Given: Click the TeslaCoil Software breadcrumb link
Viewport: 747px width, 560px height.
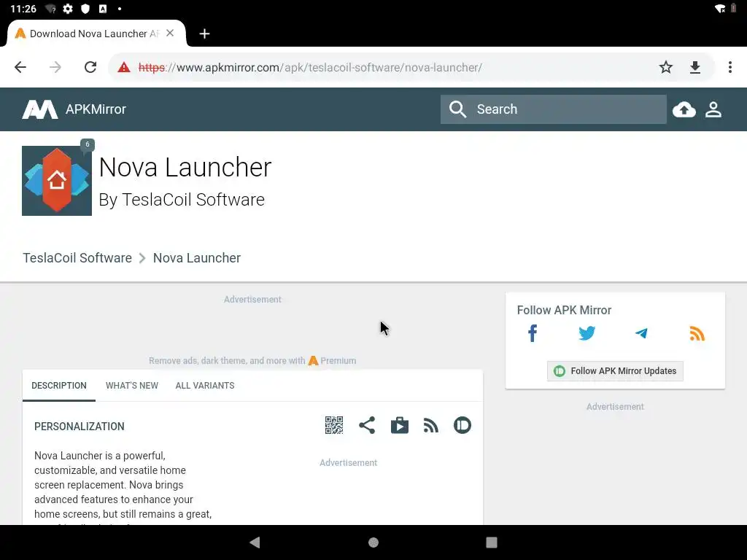Looking at the screenshot, I should coord(77,258).
